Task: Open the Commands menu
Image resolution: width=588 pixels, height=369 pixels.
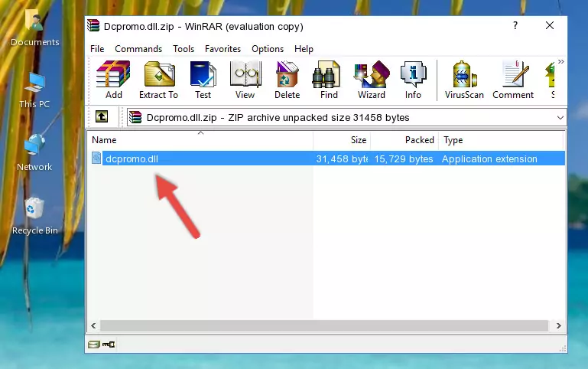Action: (138, 49)
